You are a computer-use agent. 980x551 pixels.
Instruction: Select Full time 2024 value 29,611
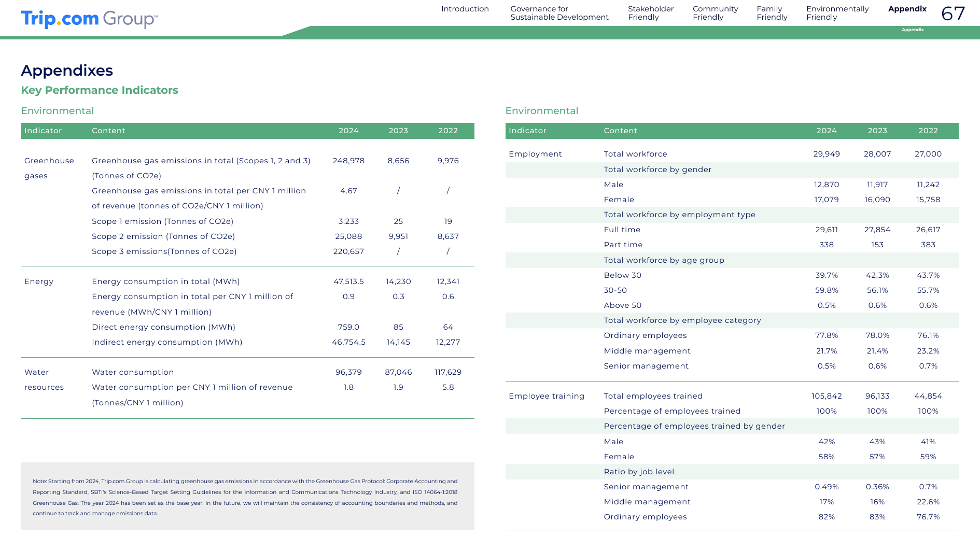[827, 230]
